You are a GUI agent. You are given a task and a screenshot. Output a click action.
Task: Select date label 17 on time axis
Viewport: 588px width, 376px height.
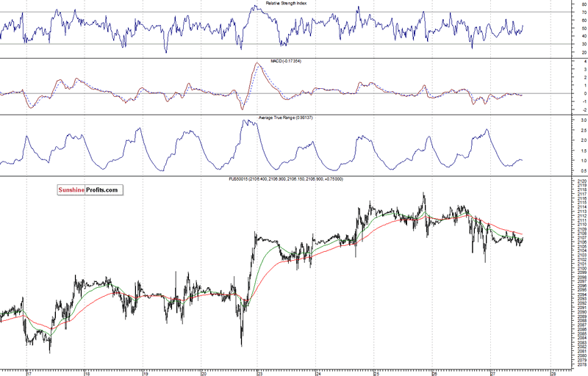(29, 373)
